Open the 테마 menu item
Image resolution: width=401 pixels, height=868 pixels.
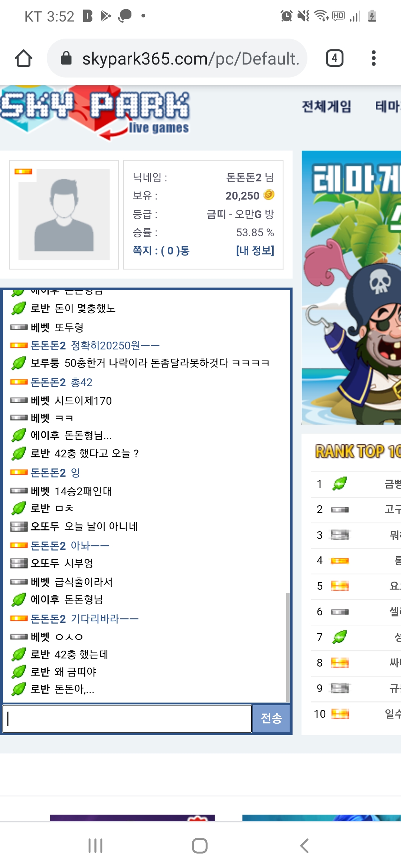[x=388, y=107]
